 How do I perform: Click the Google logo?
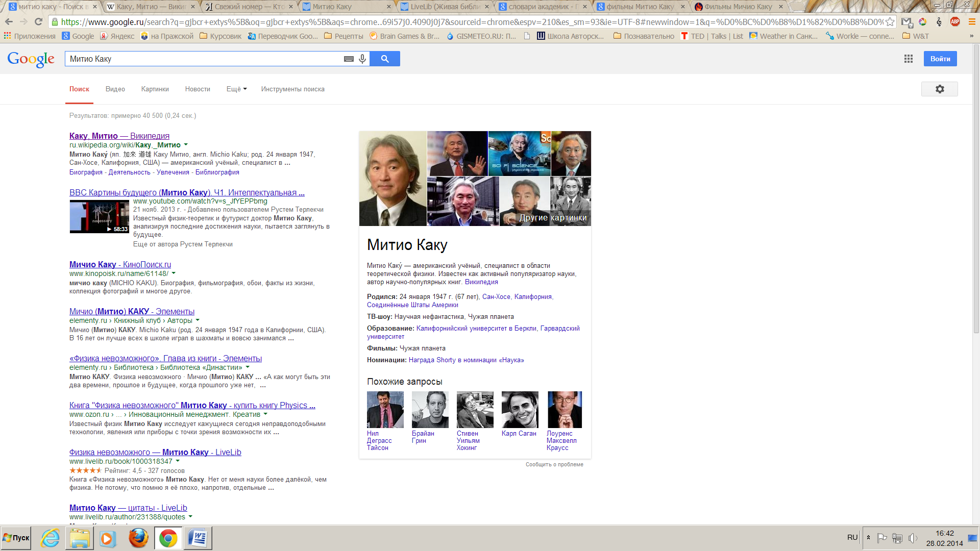click(31, 59)
